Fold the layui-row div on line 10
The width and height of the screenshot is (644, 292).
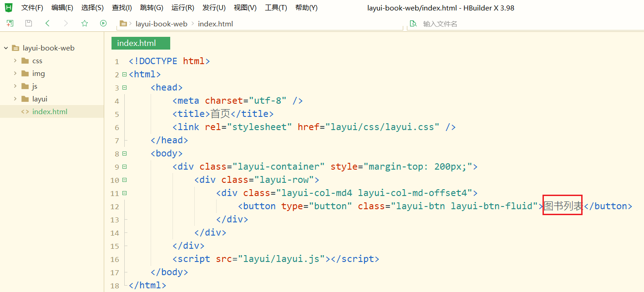point(124,180)
